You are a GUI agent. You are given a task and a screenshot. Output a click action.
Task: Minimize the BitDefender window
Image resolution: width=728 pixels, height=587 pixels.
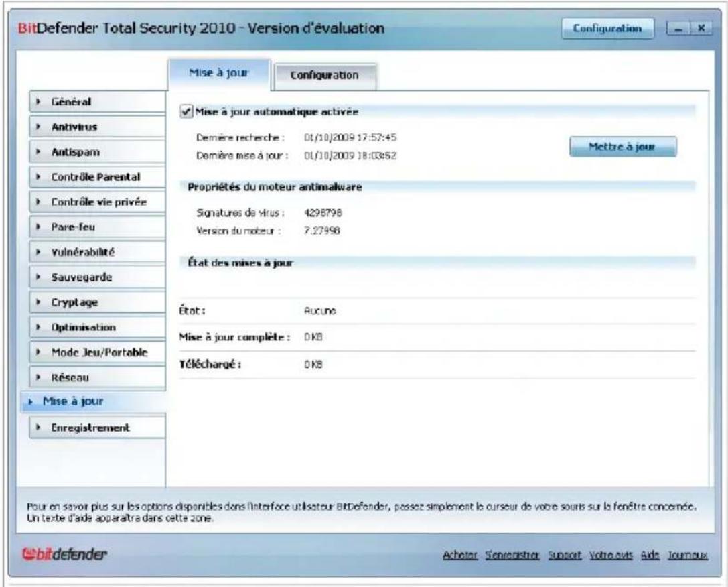coord(679,29)
